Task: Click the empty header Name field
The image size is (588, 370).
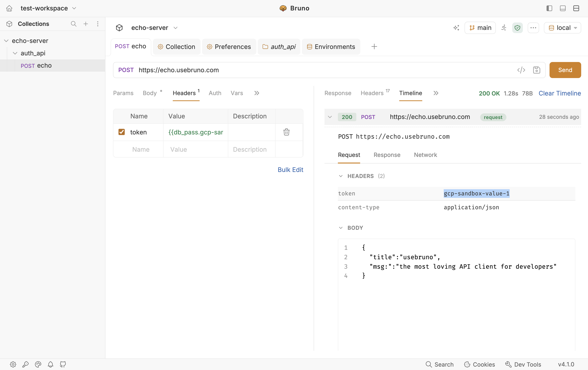Action: [x=141, y=149]
